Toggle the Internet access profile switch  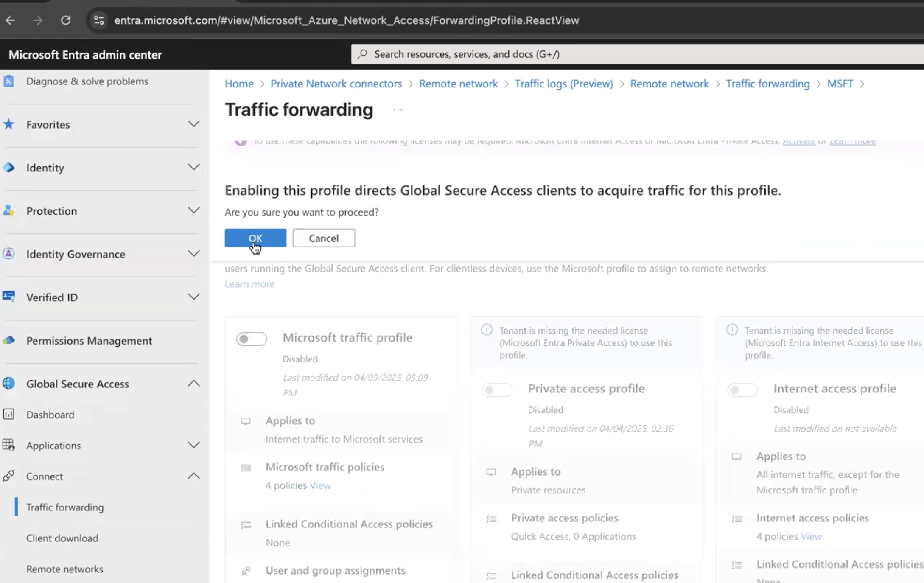tap(742, 390)
